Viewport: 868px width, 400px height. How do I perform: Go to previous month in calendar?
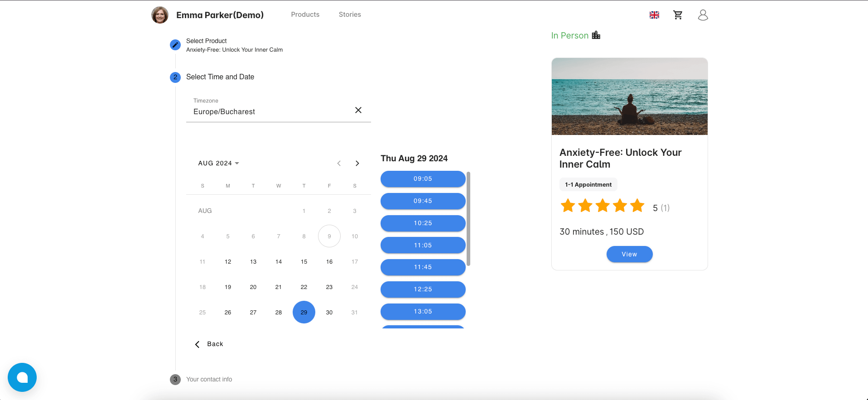point(339,163)
